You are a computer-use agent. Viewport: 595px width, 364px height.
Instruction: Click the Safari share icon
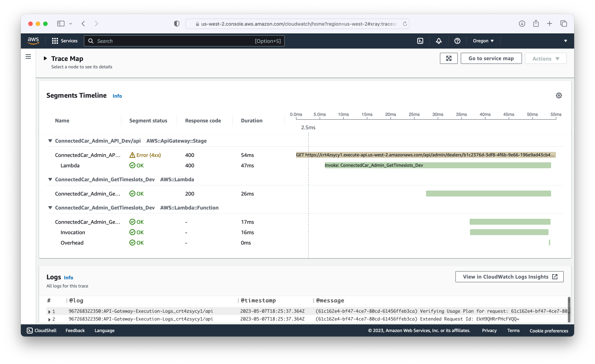pos(536,23)
